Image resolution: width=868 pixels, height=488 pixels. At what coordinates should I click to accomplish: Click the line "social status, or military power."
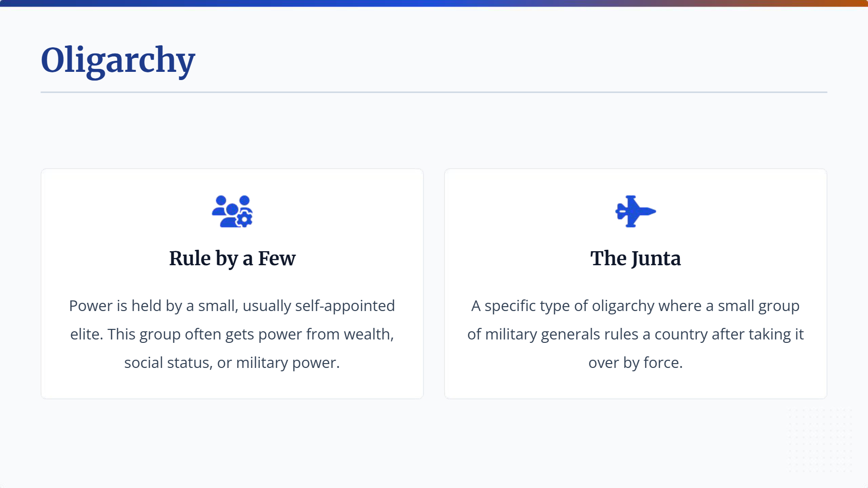pos(232,363)
